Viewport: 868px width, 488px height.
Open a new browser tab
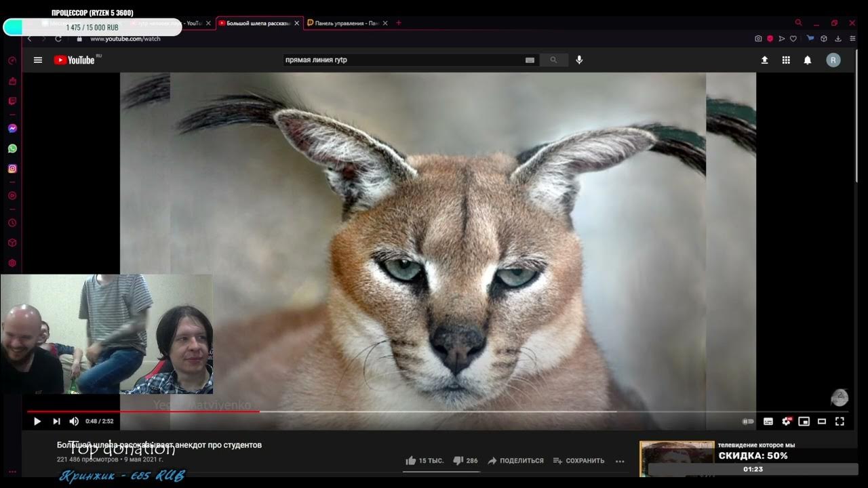pos(399,23)
